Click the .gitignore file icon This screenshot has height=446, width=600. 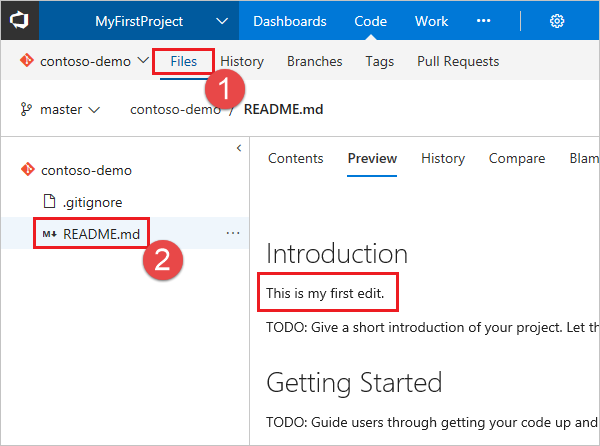point(48,202)
